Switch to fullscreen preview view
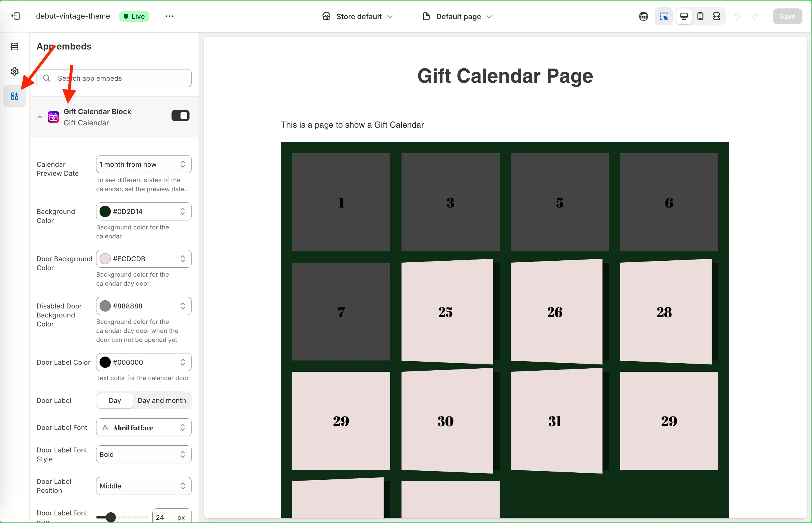The width and height of the screenshot is (812, 523). [x=717, y=16]
